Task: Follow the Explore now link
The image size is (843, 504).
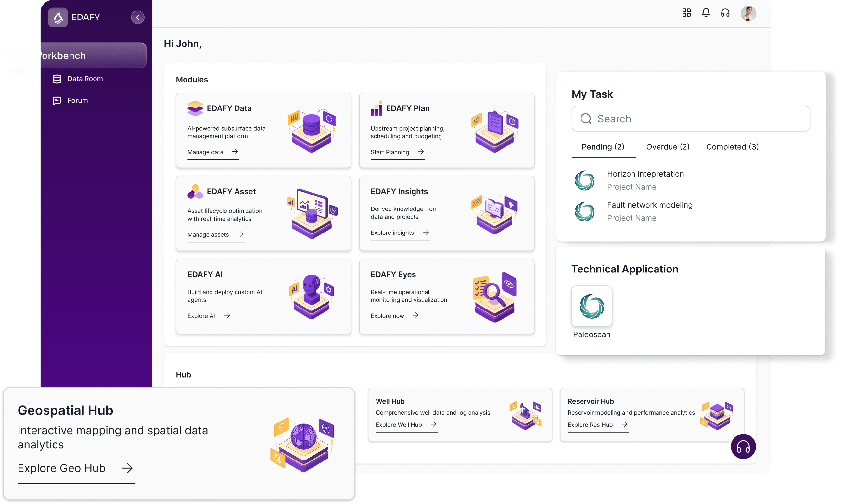Action: coord(395,316)
